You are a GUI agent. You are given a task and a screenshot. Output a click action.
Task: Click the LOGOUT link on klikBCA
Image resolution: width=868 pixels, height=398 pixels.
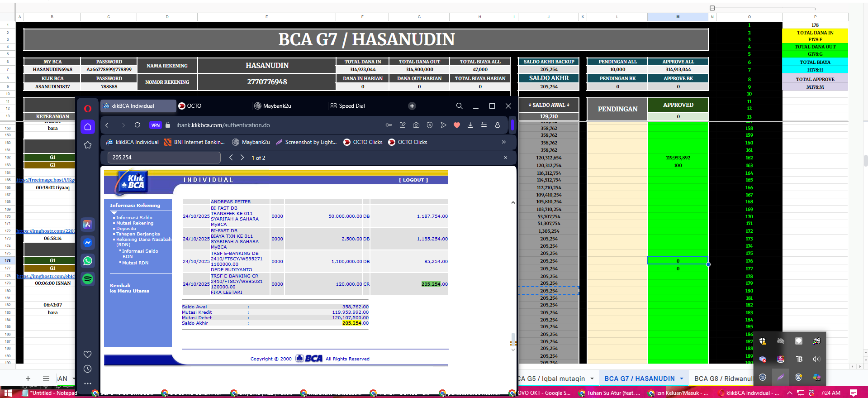pos(413,180)
